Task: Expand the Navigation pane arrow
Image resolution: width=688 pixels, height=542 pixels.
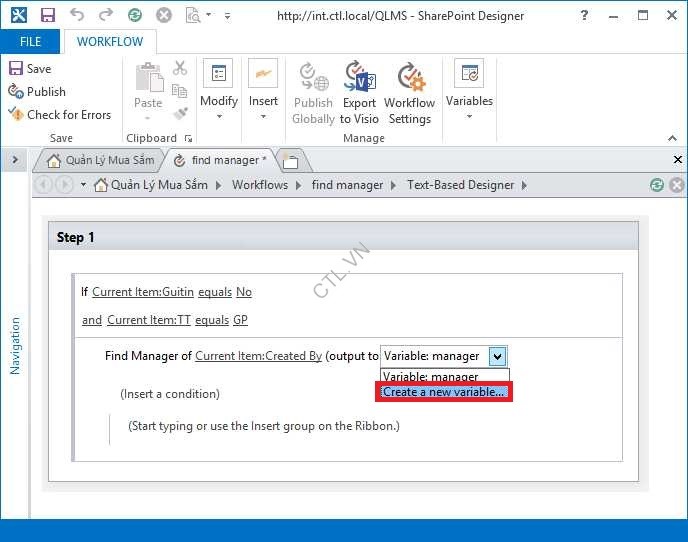Action: tap(14, 159)
